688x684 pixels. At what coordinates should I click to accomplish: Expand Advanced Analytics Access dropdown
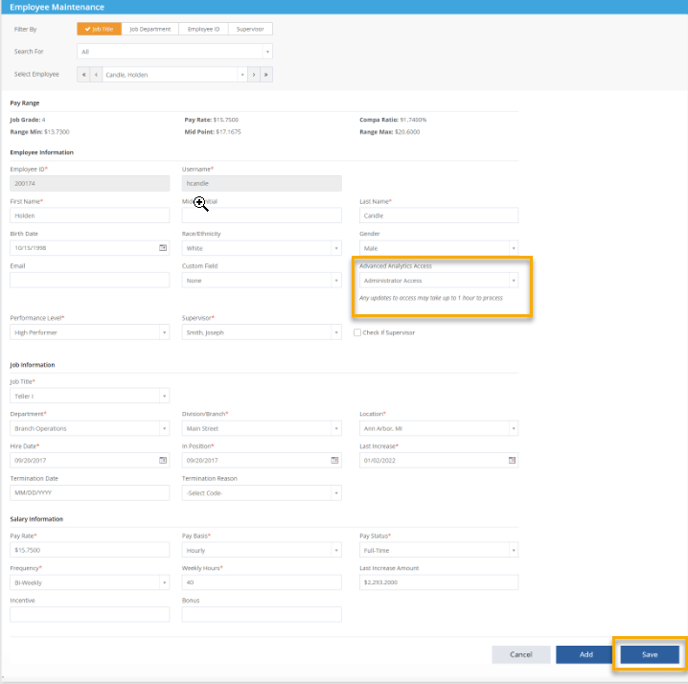(x=438, y=280)
